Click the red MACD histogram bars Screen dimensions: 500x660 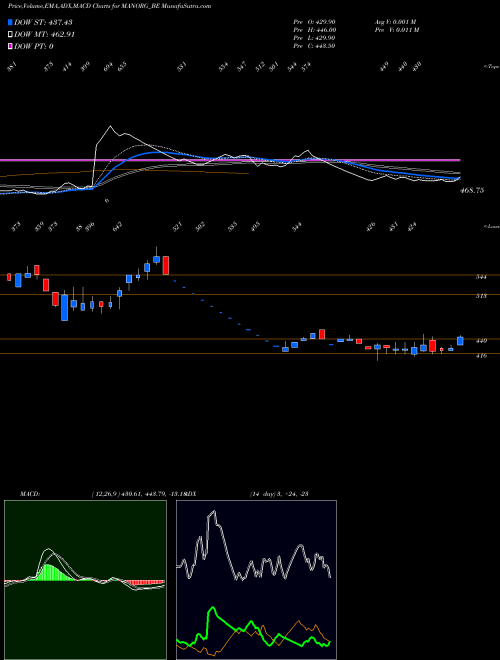click(x=145, y=583)
